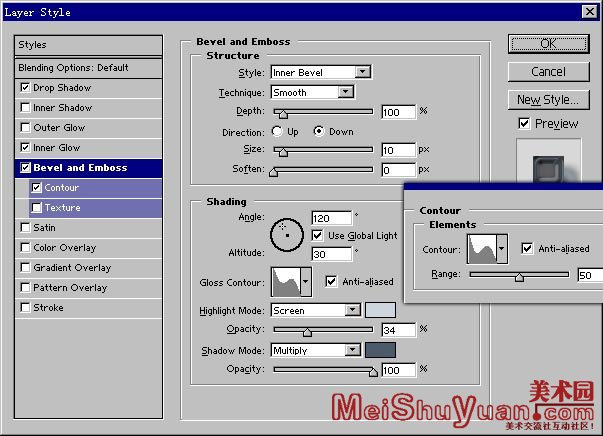
Task: Click the Soften value field
Action: [x=398, y=170]
